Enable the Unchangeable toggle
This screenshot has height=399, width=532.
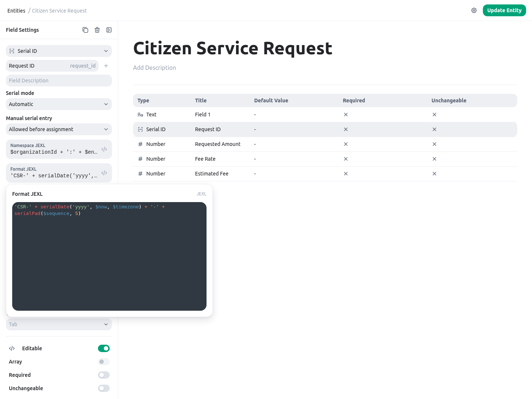point(104,388)
